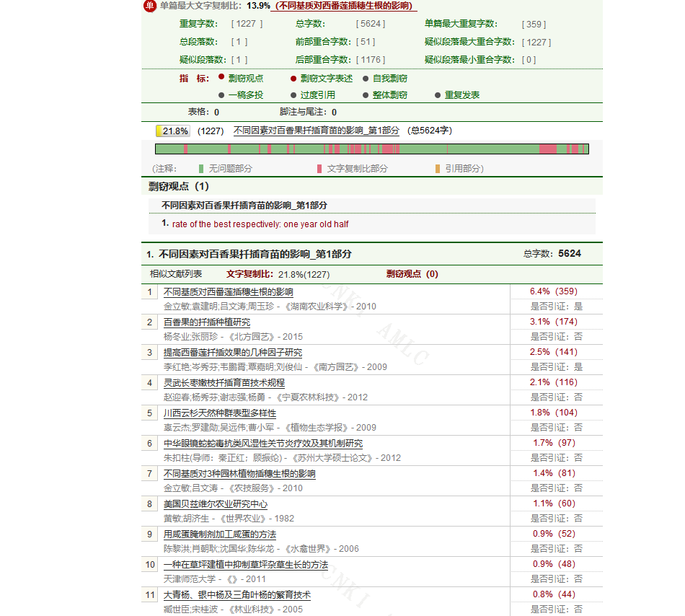
Task: Open the underlined 不同因素对百香果扦插育苗的影响_第1部分 link
Action: click(316, 131)
